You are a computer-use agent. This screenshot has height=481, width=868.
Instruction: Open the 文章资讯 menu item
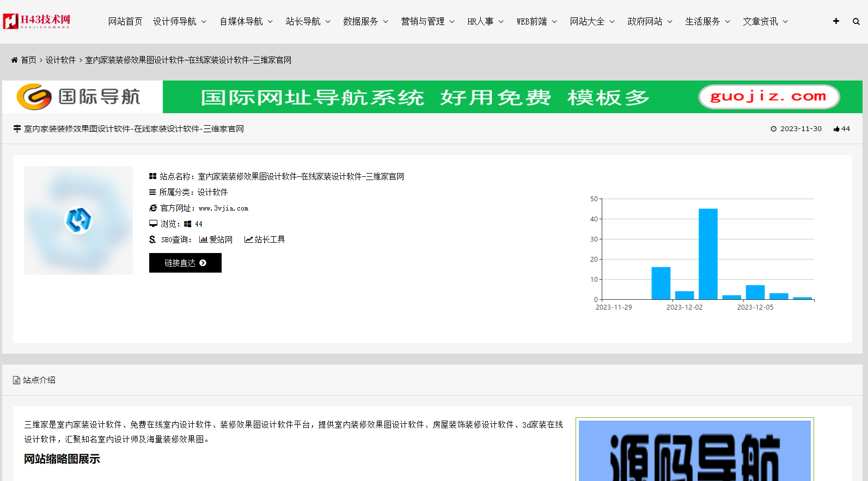[765, 22]
